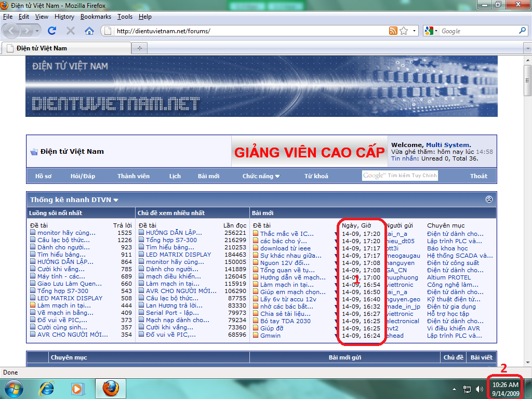The height and width of the screenshot is (399, 532).
Task: Open the File menu
Action: point(7,17)
